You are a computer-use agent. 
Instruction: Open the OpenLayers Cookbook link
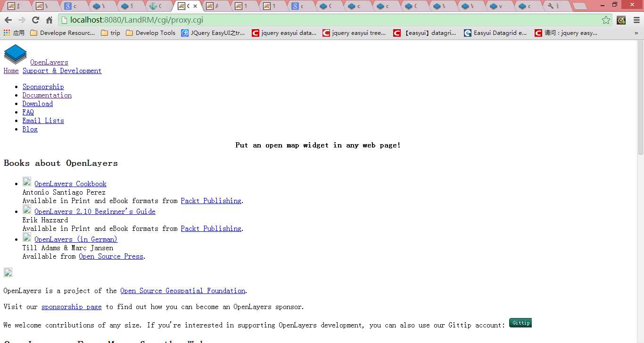pyautogui.click(x=70, y=184)
